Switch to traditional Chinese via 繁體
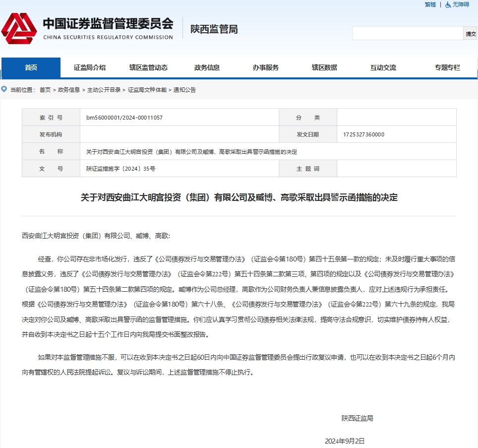478x448 pixels. point(430,4)
